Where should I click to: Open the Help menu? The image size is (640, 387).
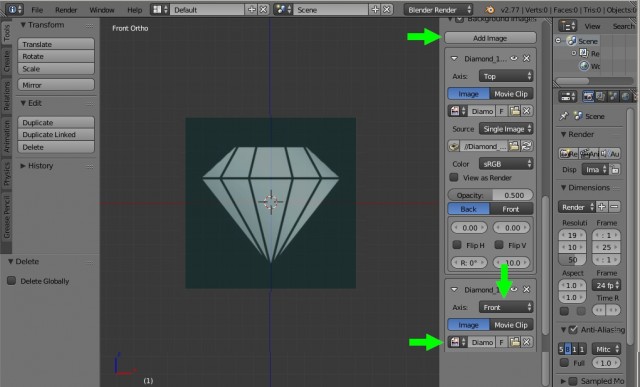(134, 10)
